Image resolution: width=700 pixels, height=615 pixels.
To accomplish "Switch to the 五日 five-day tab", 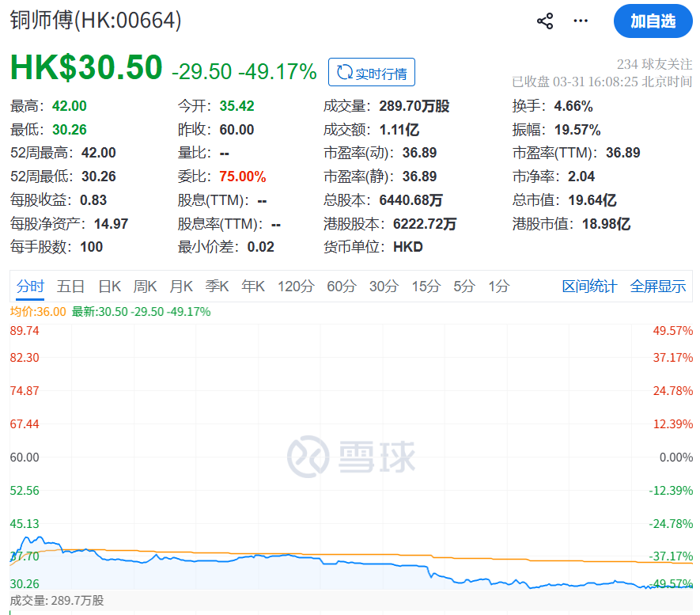I will [x=71, y=287].
